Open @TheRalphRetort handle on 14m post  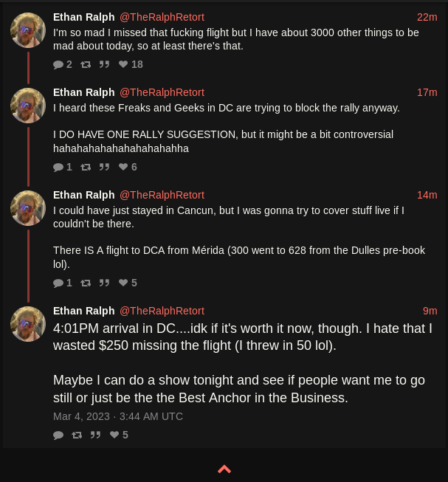click(x=162, y=195)
